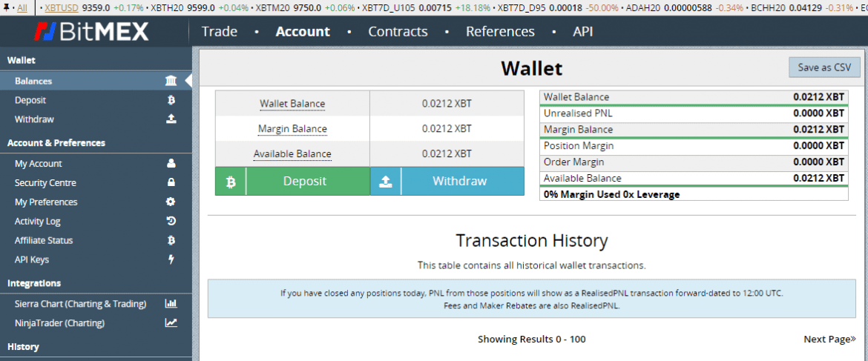This screenshot has width=868, height=361.
Task: Click the upload icon beside Withdraw in sidebar
Action: pos(171,119)
